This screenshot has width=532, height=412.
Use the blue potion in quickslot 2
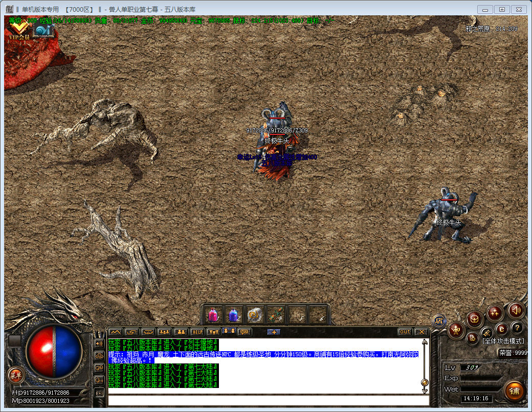pyautogui.click(x=233, y=314)
